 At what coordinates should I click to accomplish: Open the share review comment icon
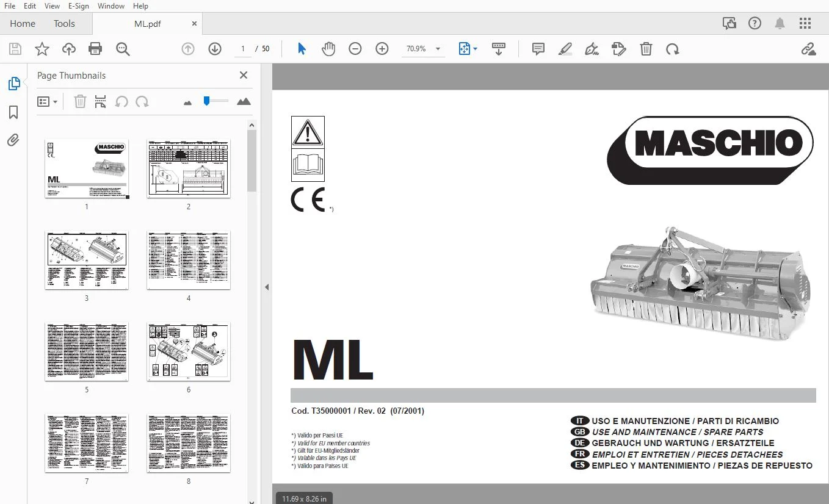pyautogui.click(x=729, y=24)
